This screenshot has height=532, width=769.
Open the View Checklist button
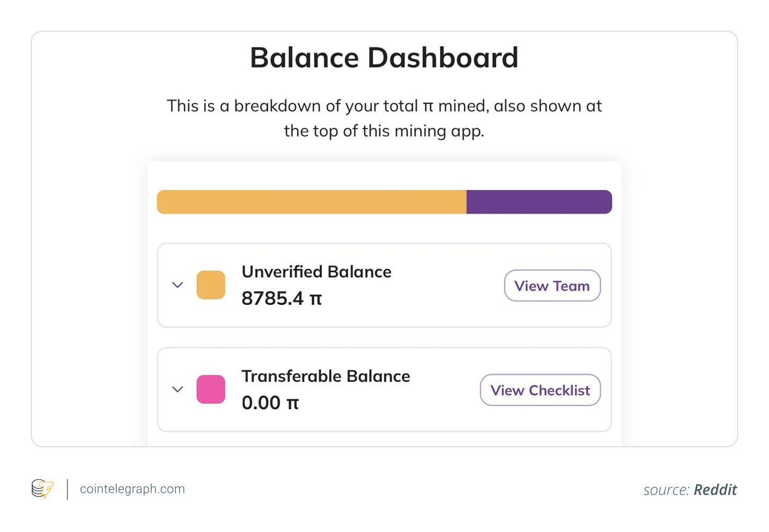(539, 390)
